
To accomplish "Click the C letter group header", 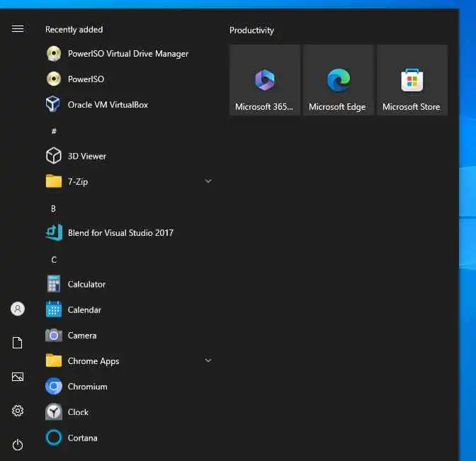I will point(54,260).
